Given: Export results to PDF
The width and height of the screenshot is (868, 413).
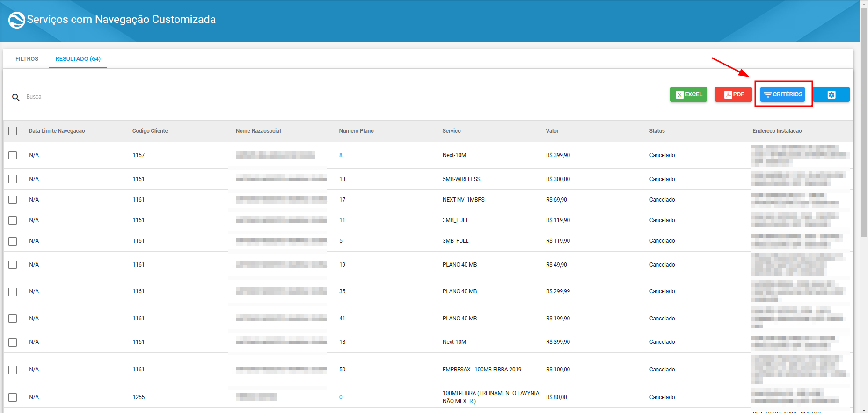Looking at the screenshot, I should click(733, 94).
